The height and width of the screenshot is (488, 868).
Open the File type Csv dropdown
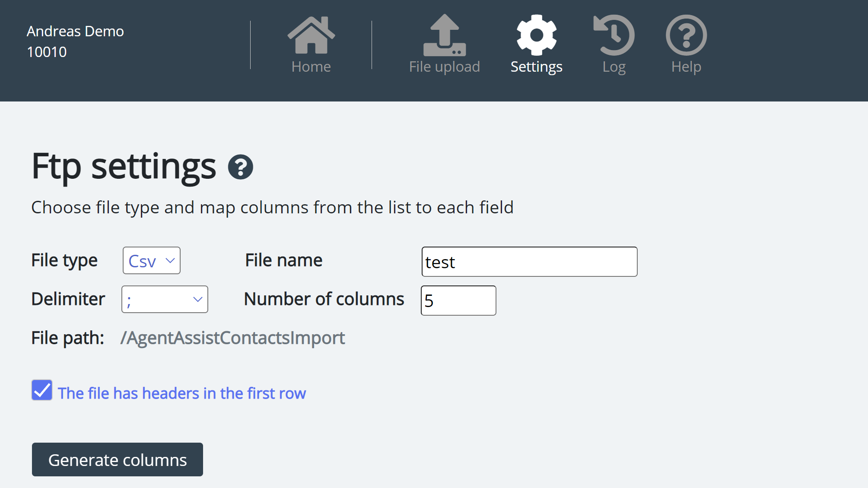click(x=151, y=261)
